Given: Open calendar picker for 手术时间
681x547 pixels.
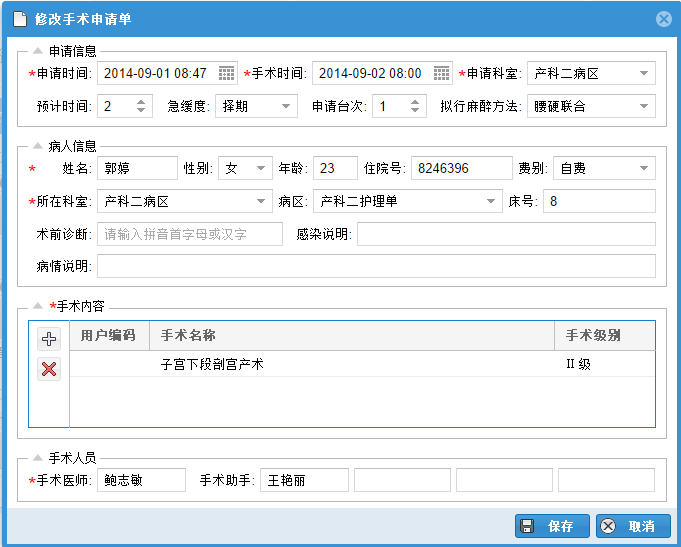Looking at the screenshot, I should tap(441, 73).
